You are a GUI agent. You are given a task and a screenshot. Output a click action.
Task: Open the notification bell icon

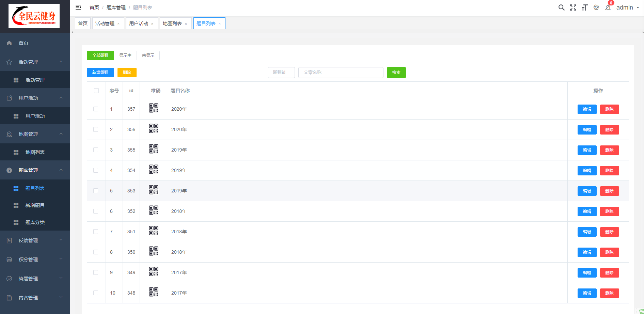(608, 7)
